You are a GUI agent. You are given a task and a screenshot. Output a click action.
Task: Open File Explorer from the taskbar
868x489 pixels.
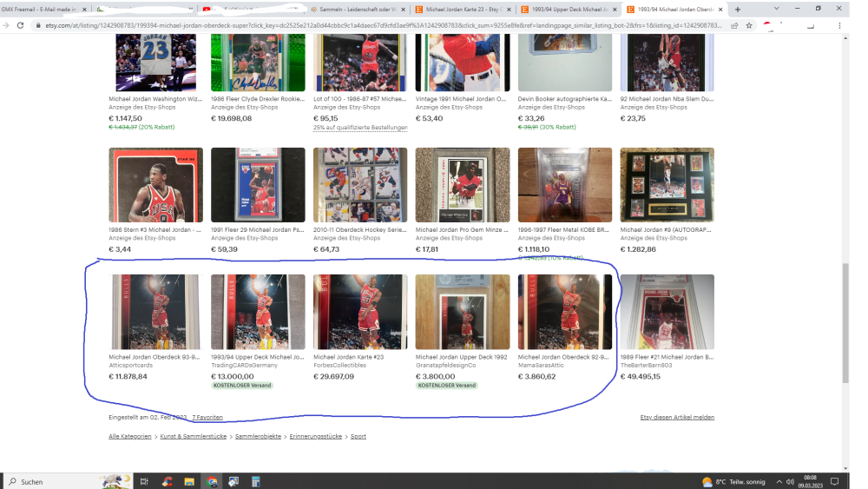pos(189,481)
